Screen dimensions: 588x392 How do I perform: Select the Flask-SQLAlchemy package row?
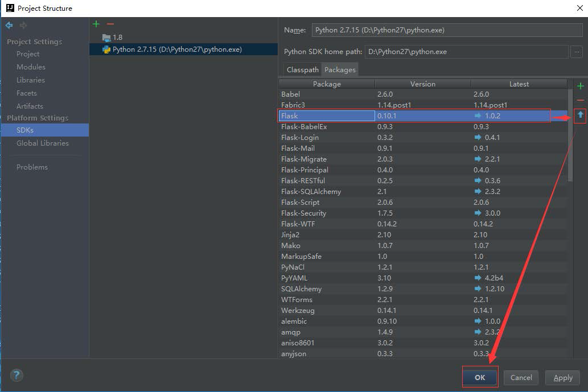[423, 192]
